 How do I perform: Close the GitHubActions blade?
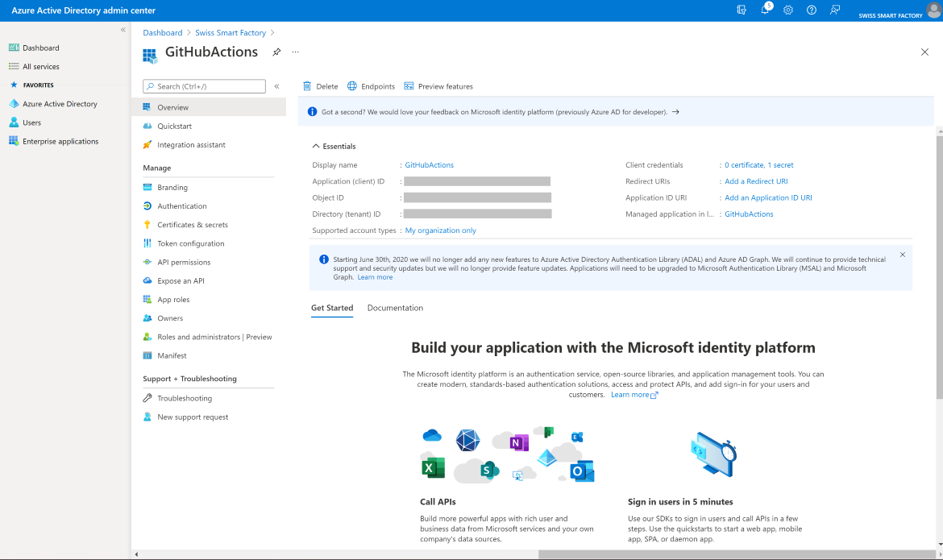[x=924, y=52]
